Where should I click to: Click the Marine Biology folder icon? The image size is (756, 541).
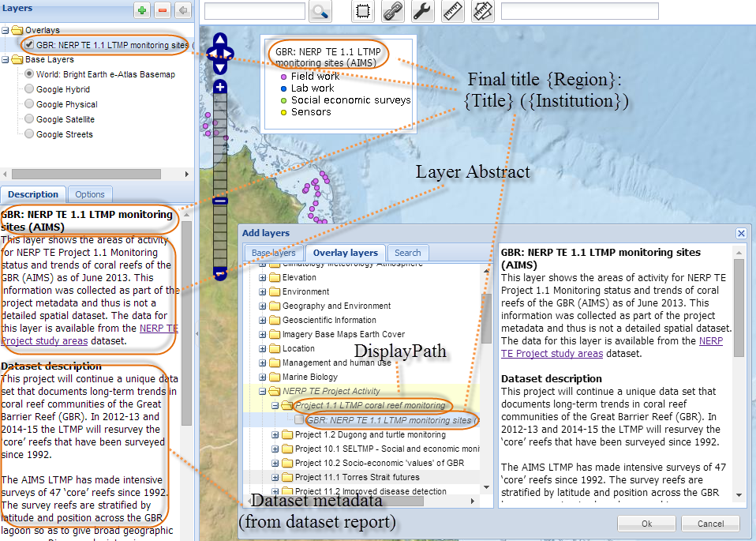[275, 377]
